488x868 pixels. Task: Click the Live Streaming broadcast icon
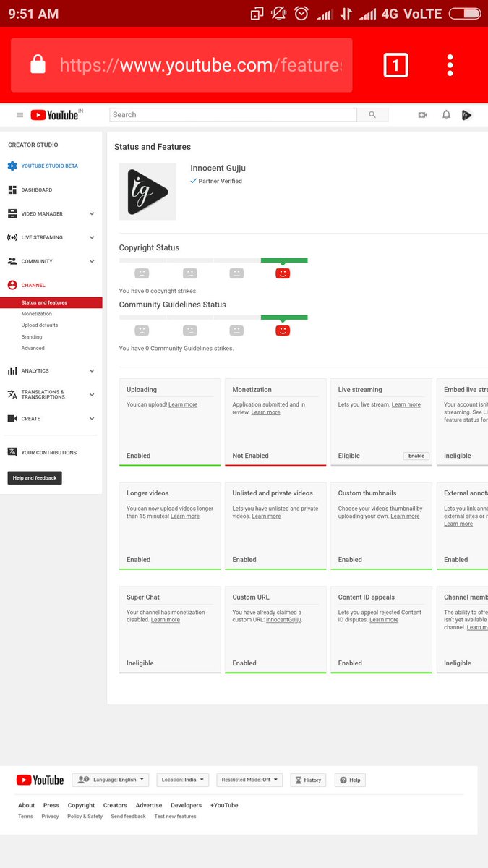coord(12,237)
